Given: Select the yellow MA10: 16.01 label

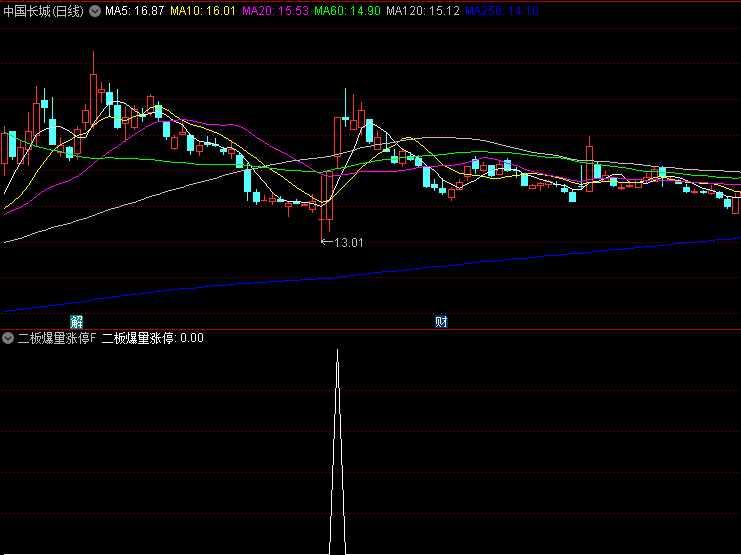Looking at the screenshot, I should [x=203, y=11].
